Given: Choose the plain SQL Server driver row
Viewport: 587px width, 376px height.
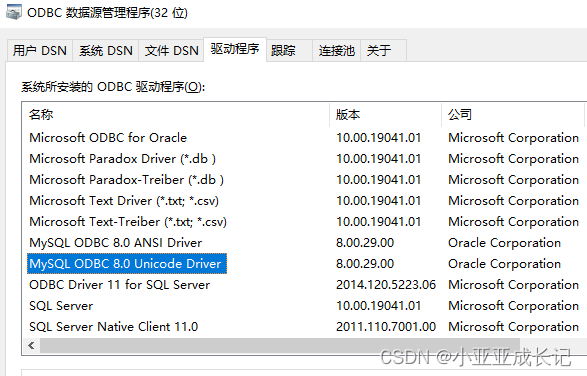Looking at the screenshot, I should coord(61,306).
